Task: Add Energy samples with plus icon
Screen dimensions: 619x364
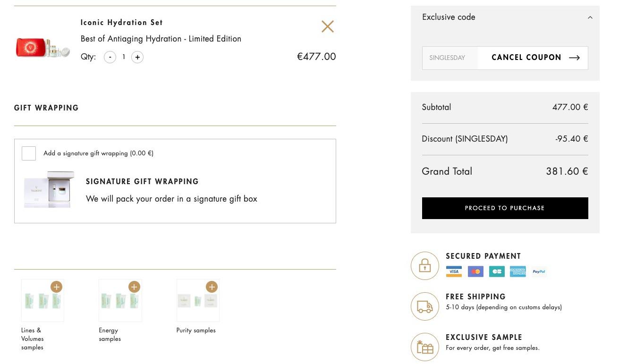Action: point(134,287)
